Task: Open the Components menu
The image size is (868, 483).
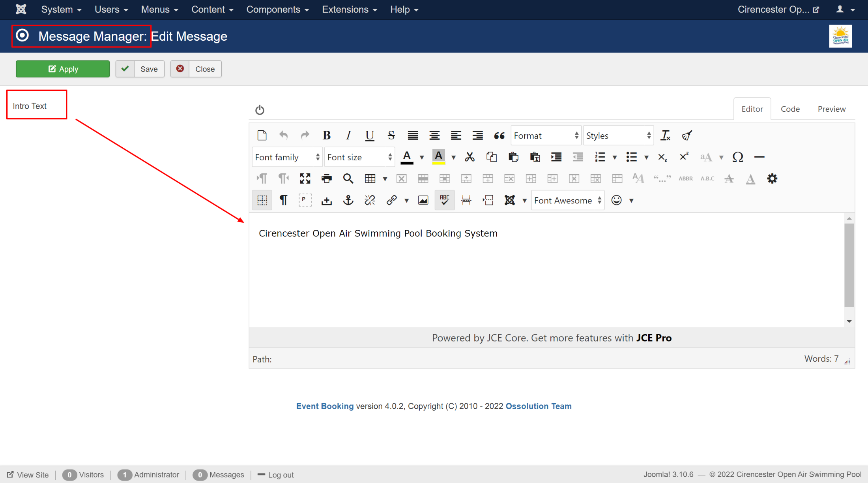Action: [277, 9]
